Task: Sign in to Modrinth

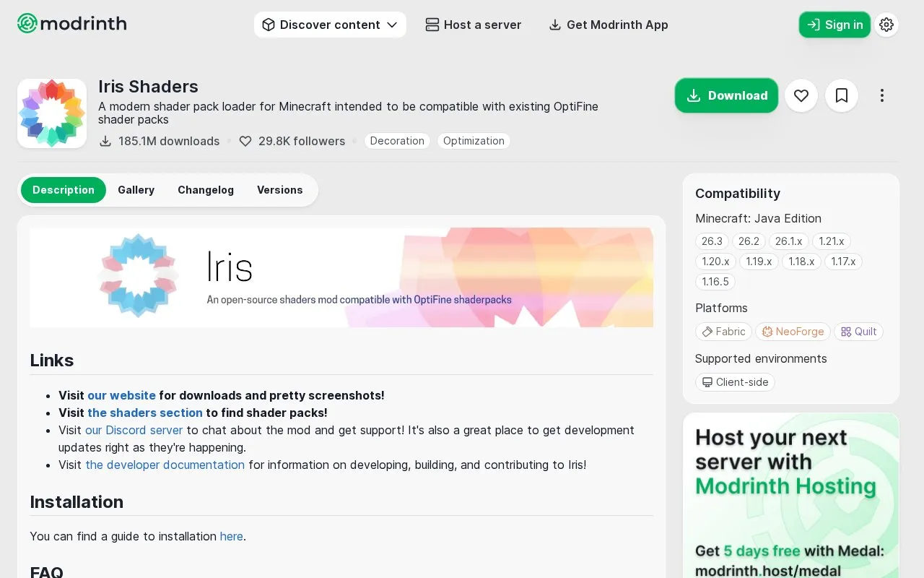Action: pos(834,25)
